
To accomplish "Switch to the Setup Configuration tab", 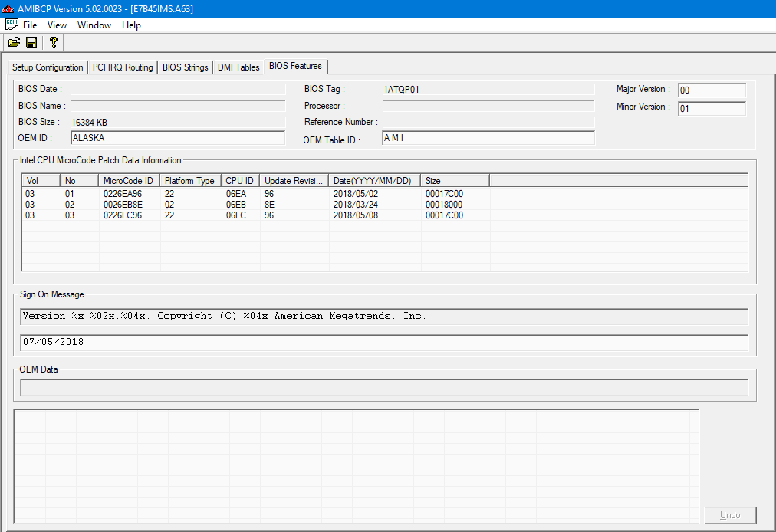I will (x=48, y=67).
